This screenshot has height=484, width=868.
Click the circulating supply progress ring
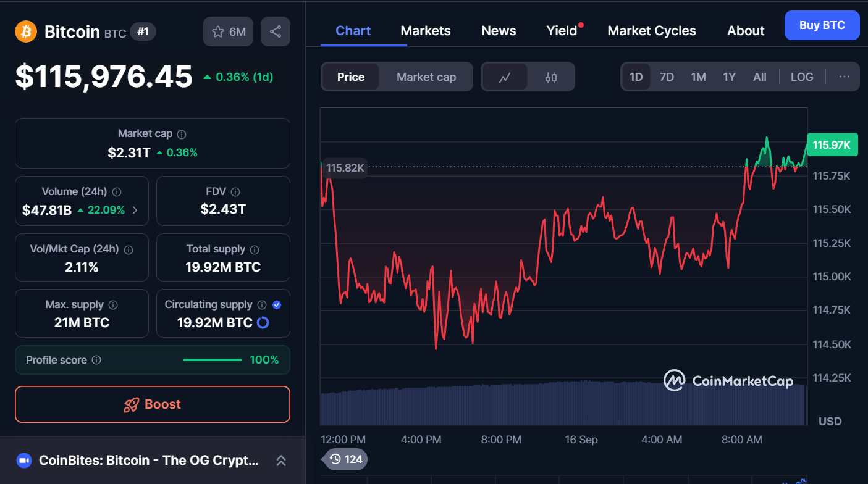(x=263, y=322)
